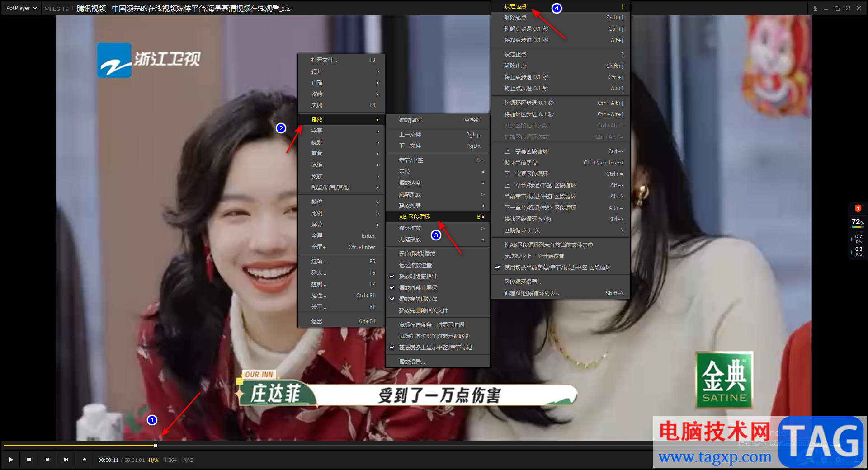Toggle 播放时隐藏指针 checkbox
Screen dimensions: 868x470
click(x=438, y=276)
